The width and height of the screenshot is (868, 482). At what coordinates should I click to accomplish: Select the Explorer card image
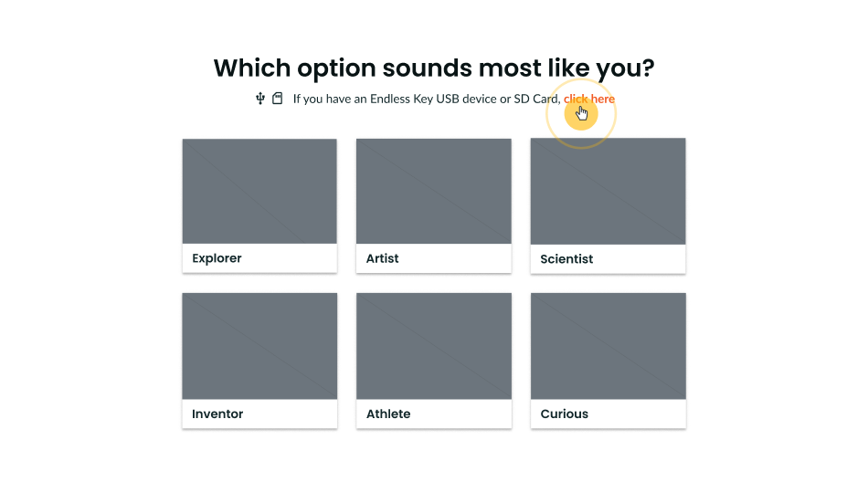pyautogui.click(x=259, y=192)
